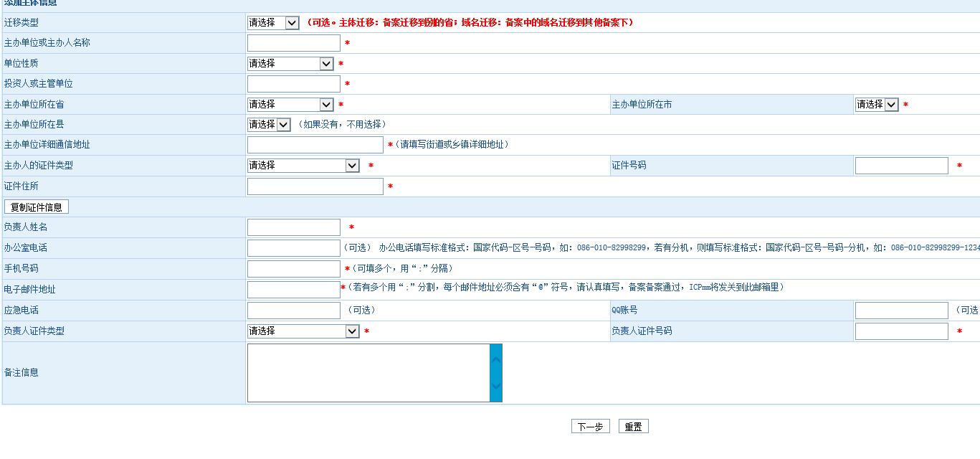Open the 负责人证件类型 dropdown
Screen dimensions: 980x459
303,331
